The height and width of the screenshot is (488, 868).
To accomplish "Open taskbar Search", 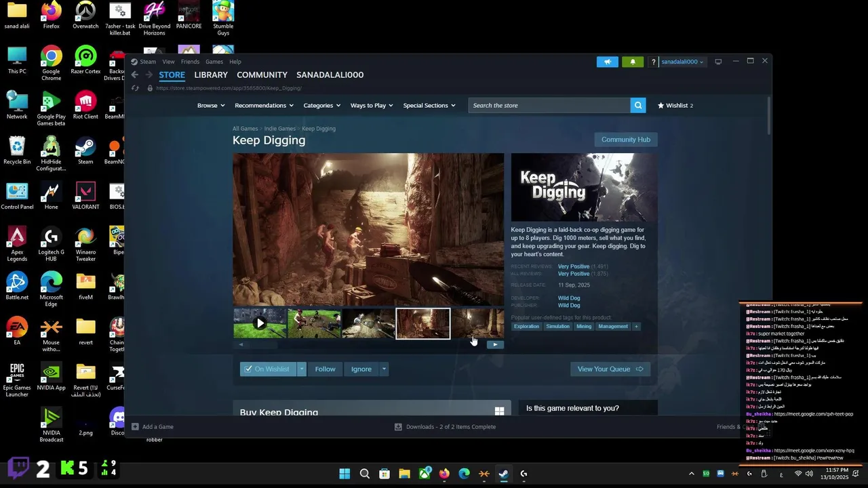I will 365,474.
